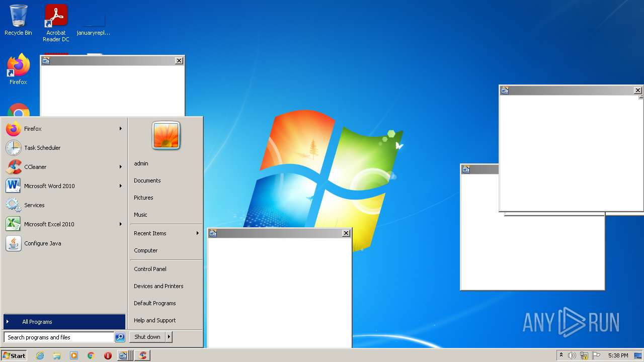Select the Firefox desktop shortcut
Screen dimensions: 644x362
(x=18, y=69)
